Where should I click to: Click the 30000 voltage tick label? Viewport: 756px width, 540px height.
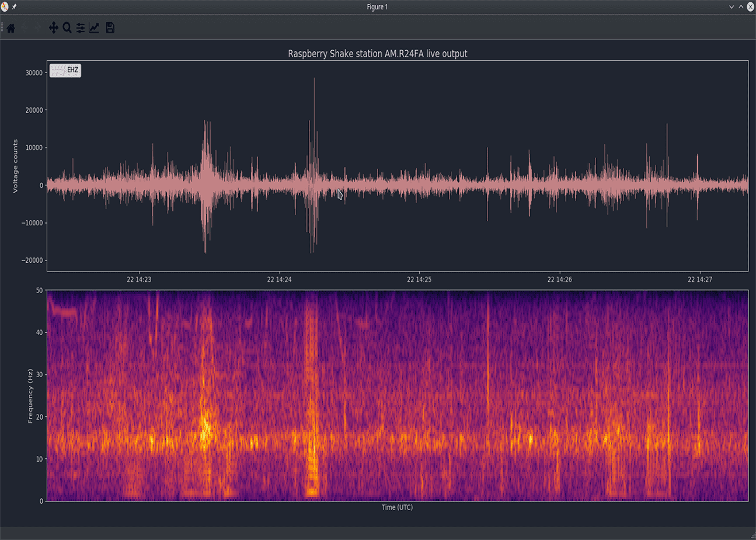pos(34,73)
